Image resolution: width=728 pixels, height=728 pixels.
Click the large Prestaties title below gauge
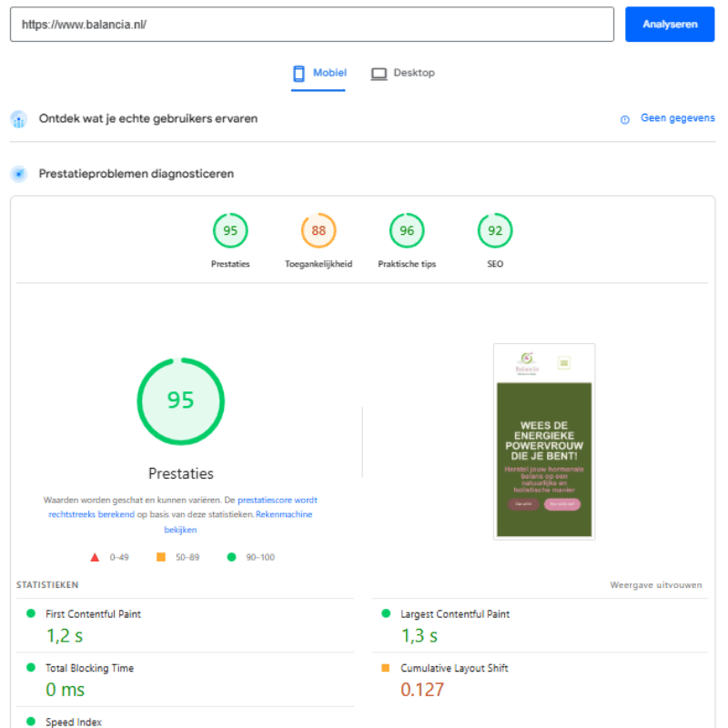pyautogui.click(x=180, y=473)
